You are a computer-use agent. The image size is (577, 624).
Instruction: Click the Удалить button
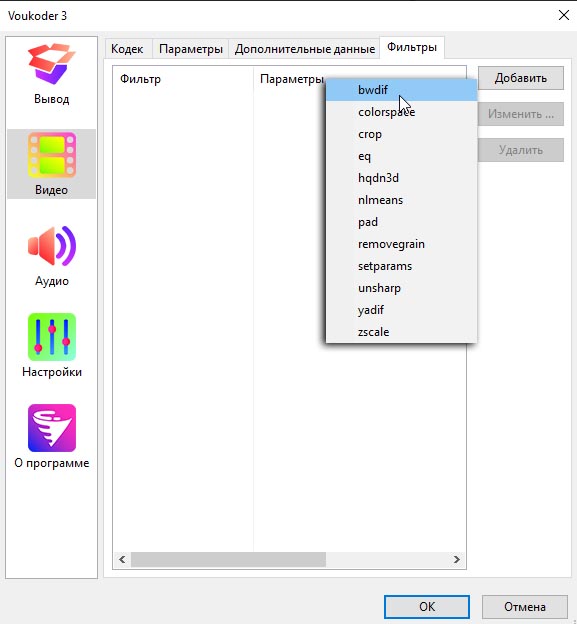520,150
